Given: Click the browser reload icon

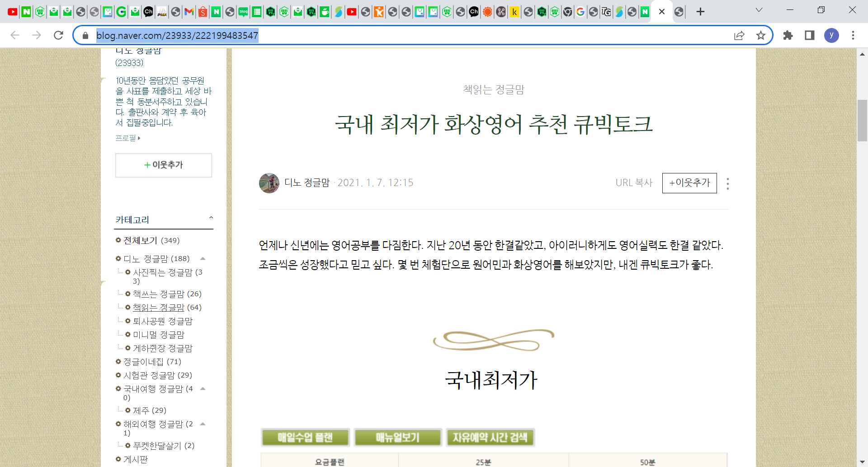Looking at the screenshot, I should (x=58, y=35).
